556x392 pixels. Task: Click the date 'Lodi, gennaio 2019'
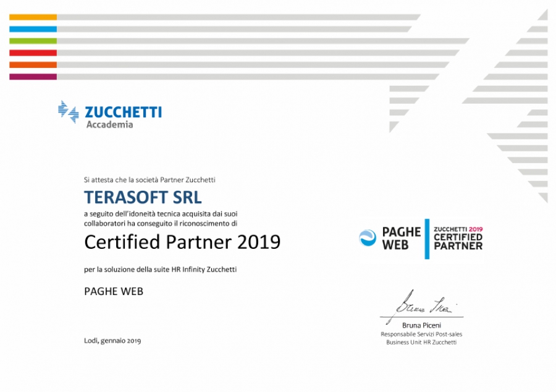pos(112,341)
